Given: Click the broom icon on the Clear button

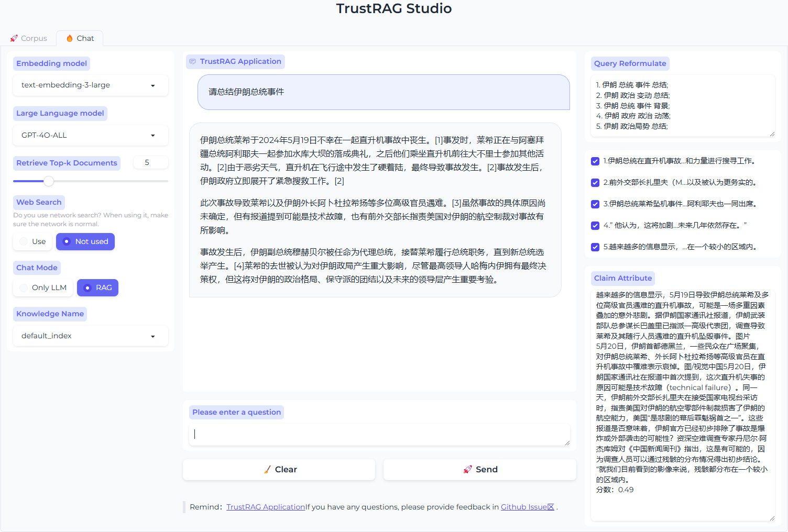Looking at the screenshot, I should pyautogui.click(x=268, y=470).
